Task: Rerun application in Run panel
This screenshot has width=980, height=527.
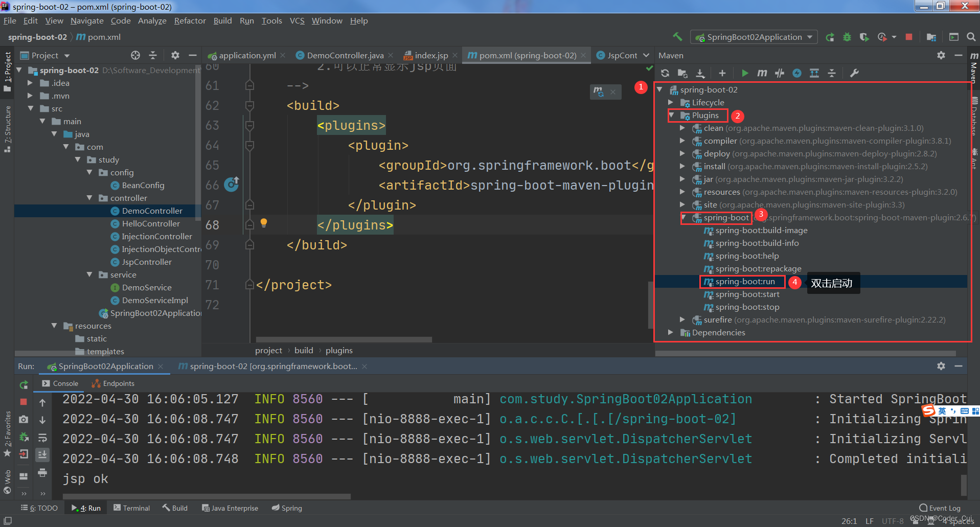Action: point(24,384)
